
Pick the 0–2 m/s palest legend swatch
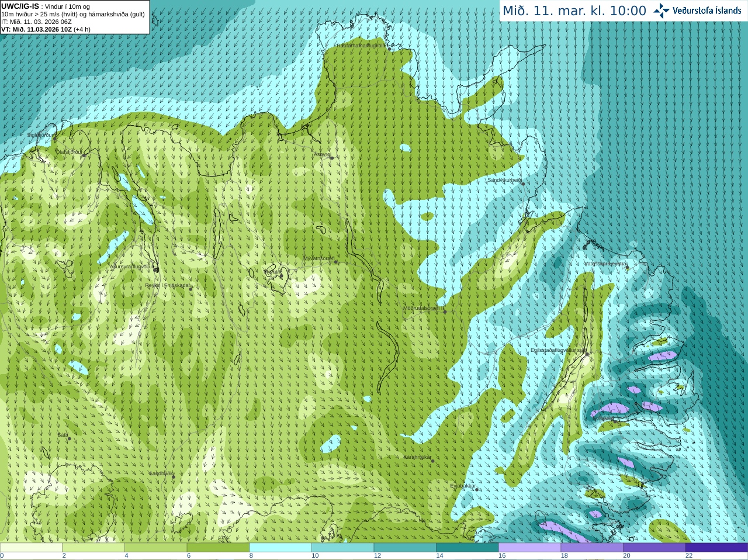[x=31, y=547]
